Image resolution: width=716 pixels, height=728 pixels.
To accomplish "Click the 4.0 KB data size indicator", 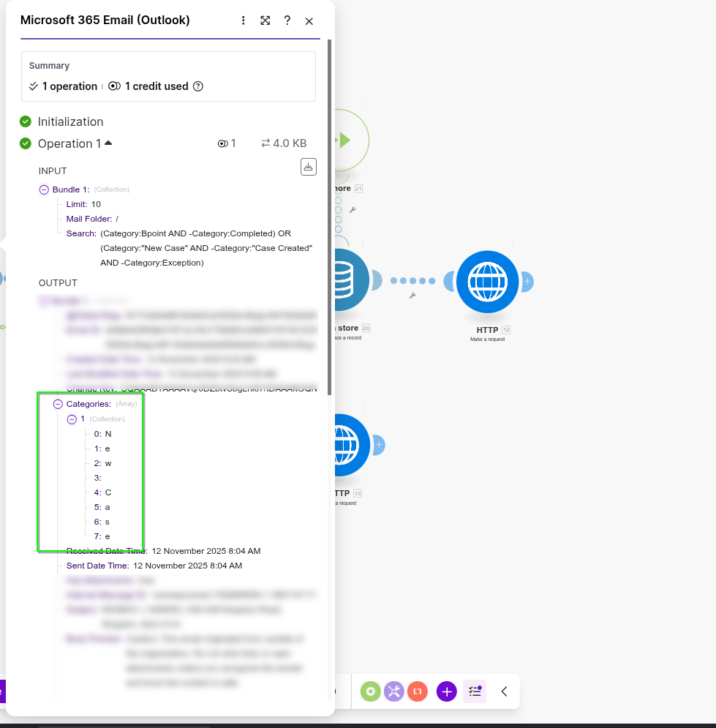I will point(284,143).
